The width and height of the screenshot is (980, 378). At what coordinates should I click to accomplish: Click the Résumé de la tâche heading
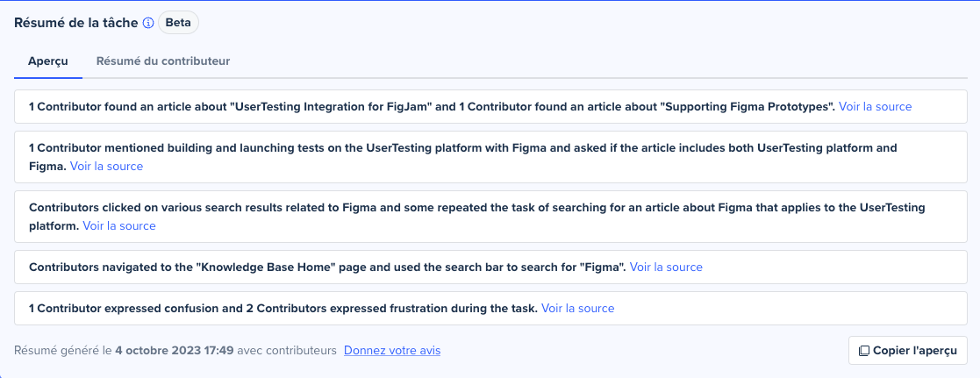75,23
